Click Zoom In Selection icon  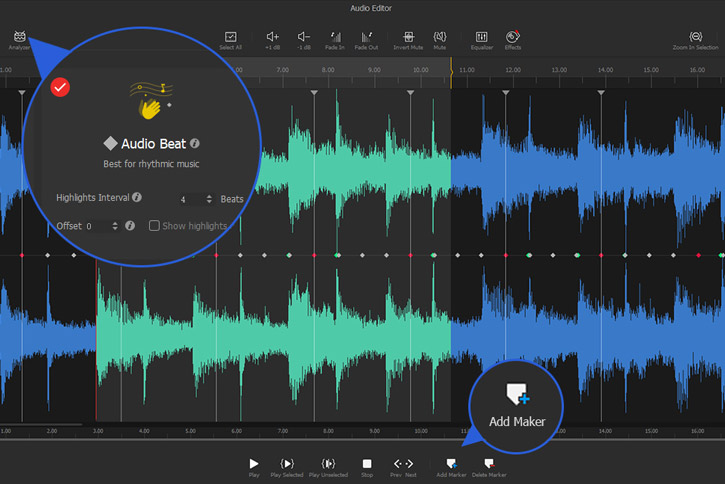coord(696,38)
